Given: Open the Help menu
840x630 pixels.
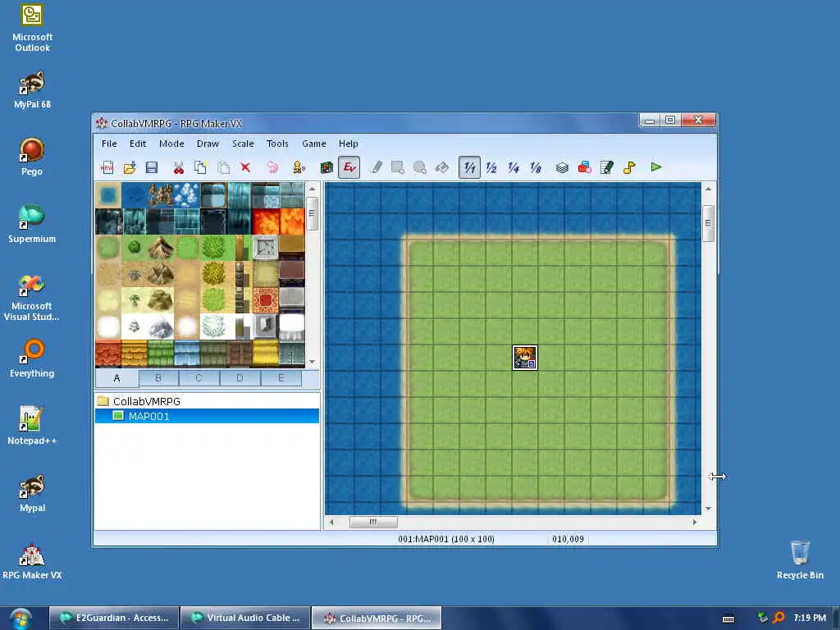Looking at the screenshot, I should [348, 144].
